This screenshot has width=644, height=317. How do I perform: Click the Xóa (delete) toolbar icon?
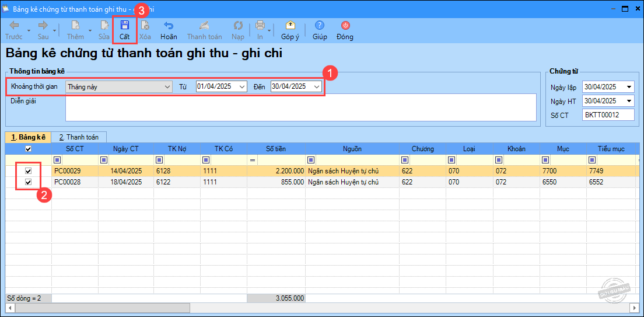coord(145,26)
